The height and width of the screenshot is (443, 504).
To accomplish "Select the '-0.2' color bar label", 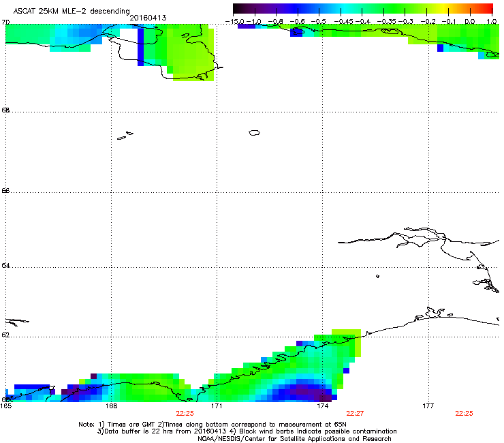I will 428,22.
